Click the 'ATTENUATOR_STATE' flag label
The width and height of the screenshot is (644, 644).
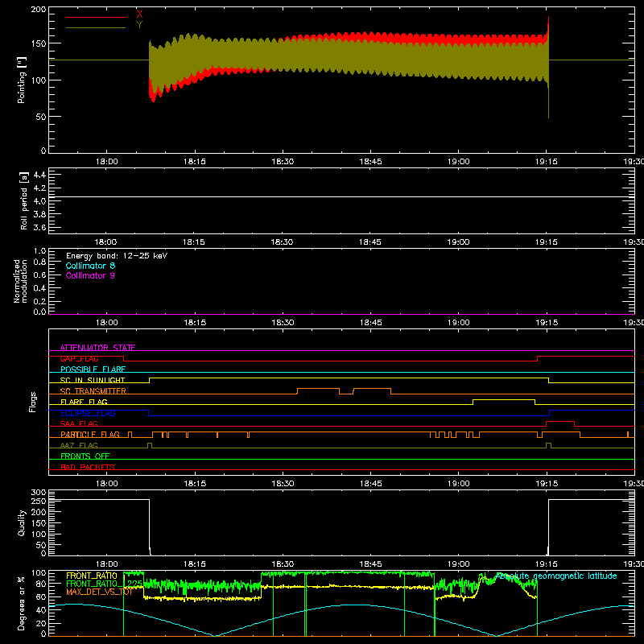(97, 348)
